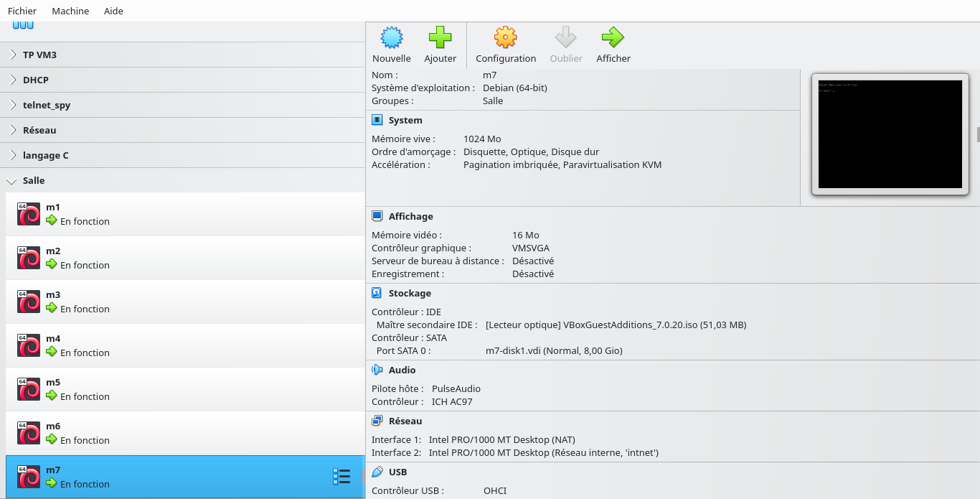Screen dimensions: 980x499
Task: Click the Affichage monitor icon
Action: (377, 216)
